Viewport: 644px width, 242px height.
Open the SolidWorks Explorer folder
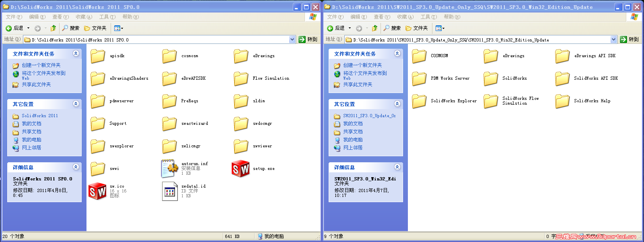tap(419, 101)
